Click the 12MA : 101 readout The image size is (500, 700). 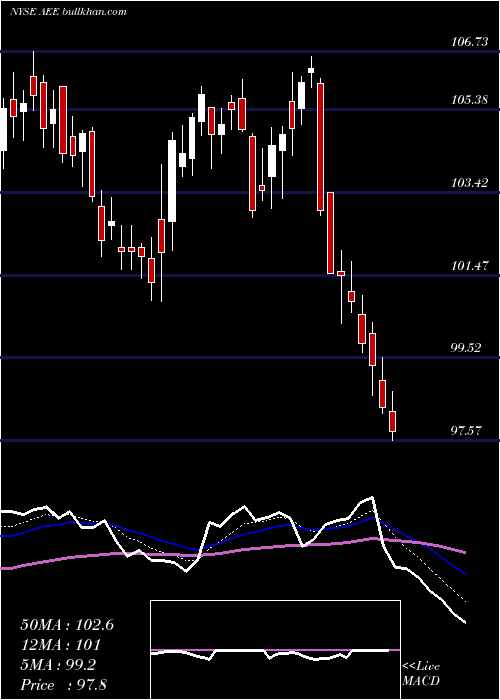60,645
